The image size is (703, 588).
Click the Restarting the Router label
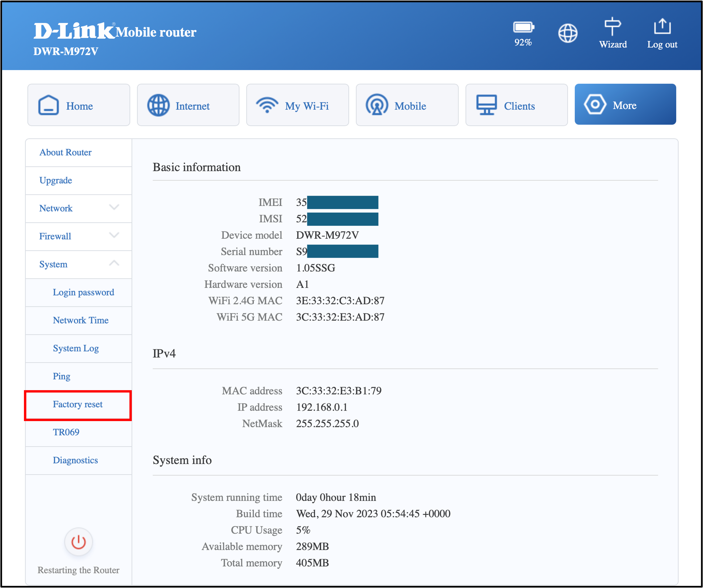[x=79, y=570]
